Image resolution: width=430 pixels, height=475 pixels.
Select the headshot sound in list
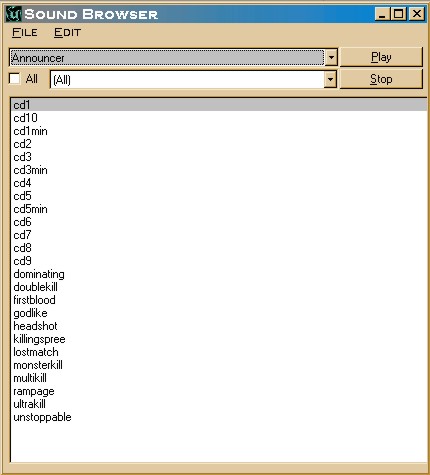pyautogui.click(x=35, y=326)
